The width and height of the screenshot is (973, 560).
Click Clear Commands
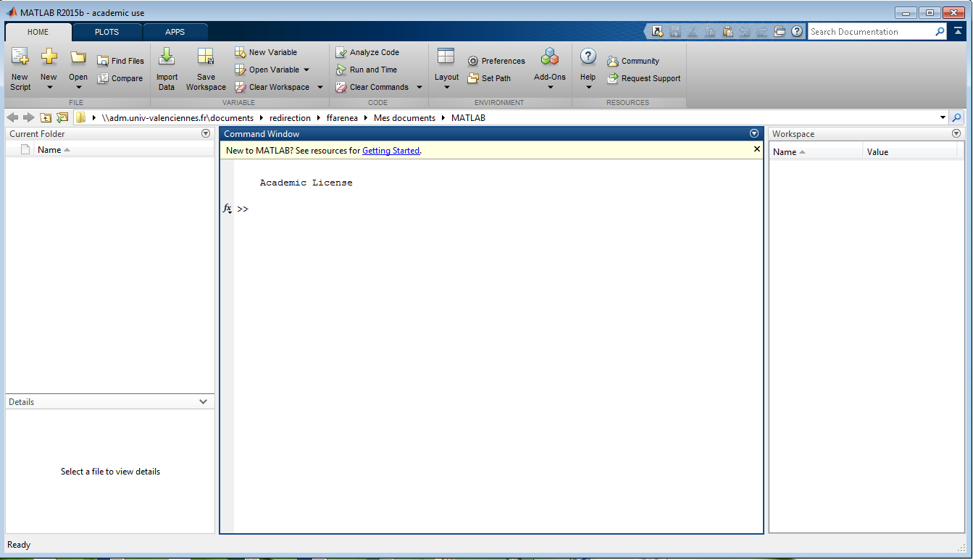coord(372,87)
